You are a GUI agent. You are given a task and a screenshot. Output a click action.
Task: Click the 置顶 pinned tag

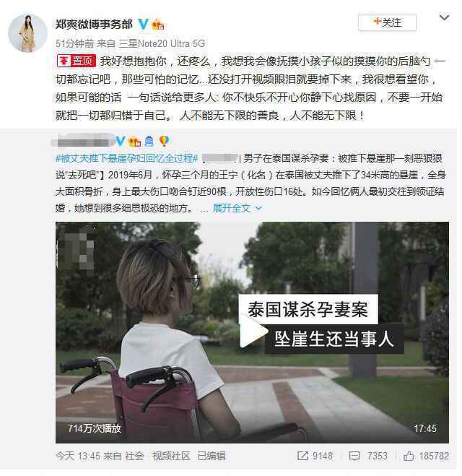(x=77, y=61)
